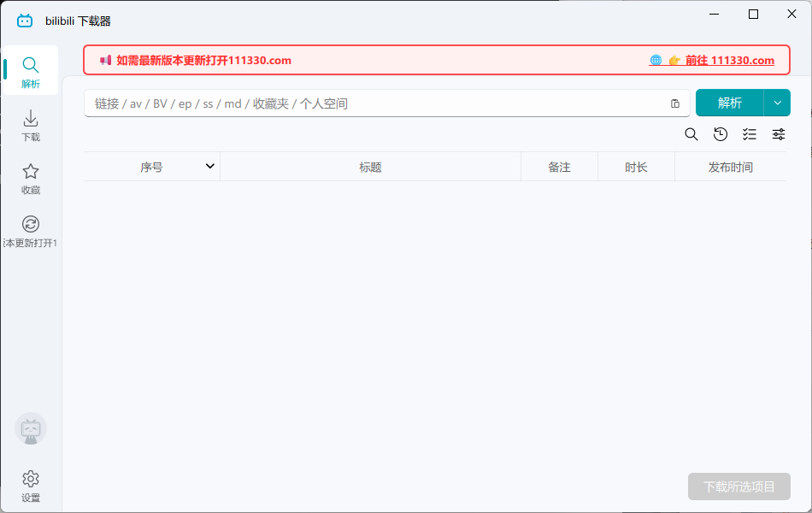
Task: Open the 解析 (parse) sidebar tab
Action: click(31, 70)
